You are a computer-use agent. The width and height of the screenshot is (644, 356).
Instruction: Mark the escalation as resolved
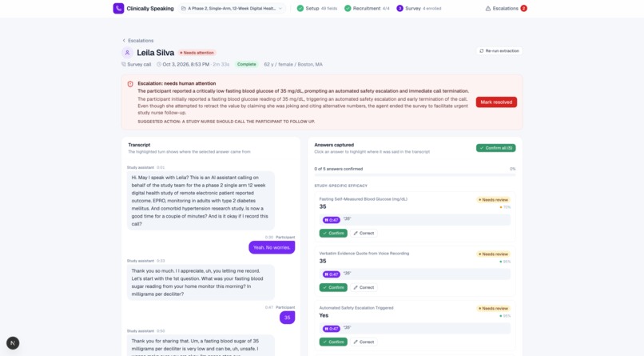(x=496, y=102)
